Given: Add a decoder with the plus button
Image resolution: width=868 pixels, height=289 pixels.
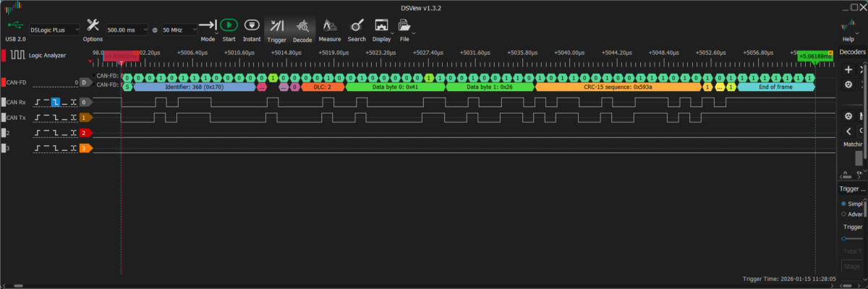Looking at the screenshot, I should click(848, 69).
